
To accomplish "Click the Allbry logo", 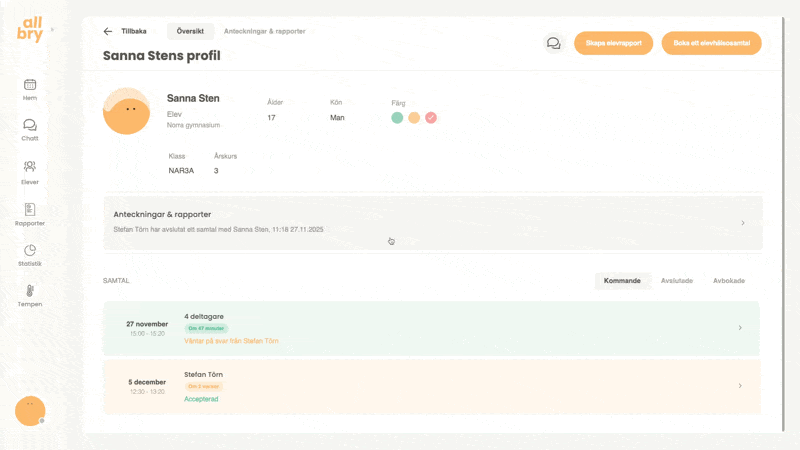I will coord(30,30).
